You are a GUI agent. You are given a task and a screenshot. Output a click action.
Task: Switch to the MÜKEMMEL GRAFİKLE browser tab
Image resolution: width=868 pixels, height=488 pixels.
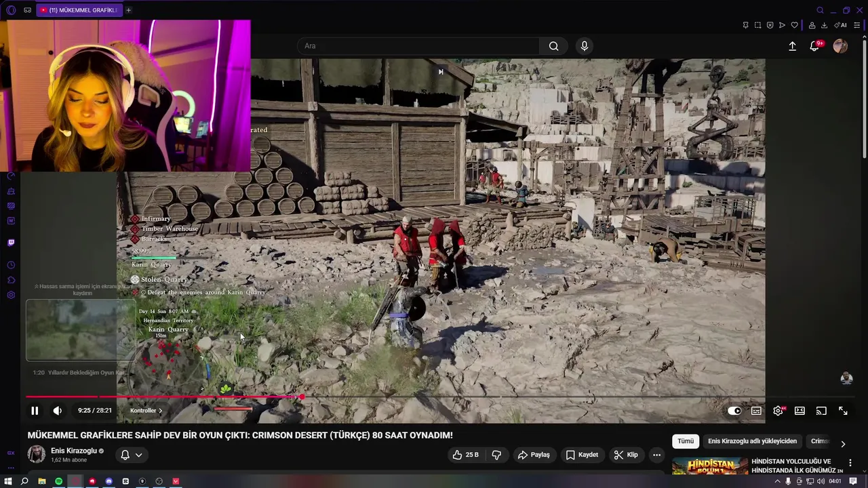(x=79, y=10)
